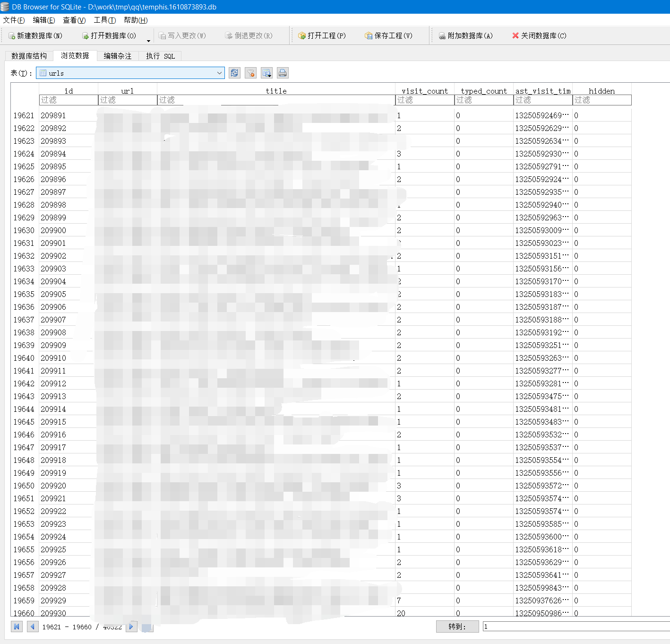Screen dimensions: 670x644
Task: Go to the previous page of records
Action: (33, 627)
